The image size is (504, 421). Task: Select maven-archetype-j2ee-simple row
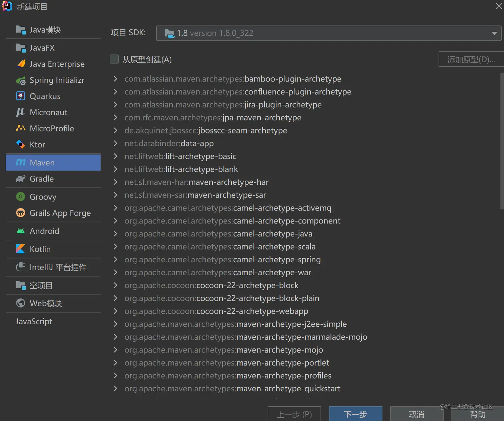click(x=305, y=324)
